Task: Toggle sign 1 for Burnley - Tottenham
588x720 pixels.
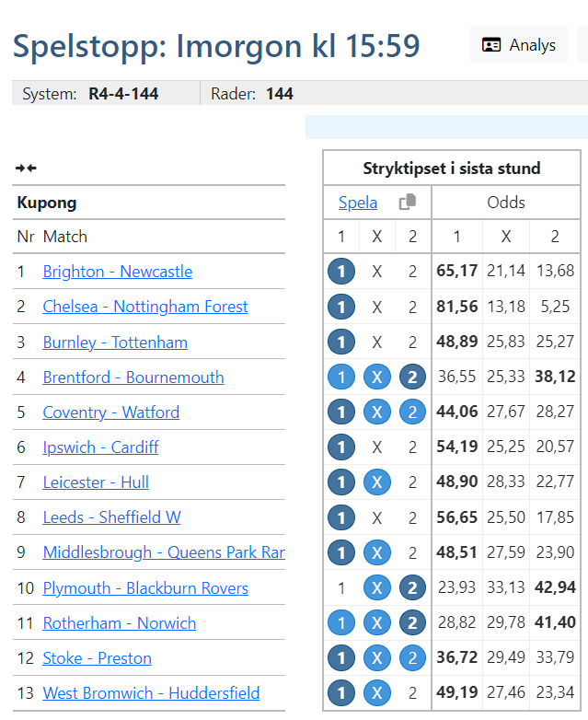Action: [341, 343]
